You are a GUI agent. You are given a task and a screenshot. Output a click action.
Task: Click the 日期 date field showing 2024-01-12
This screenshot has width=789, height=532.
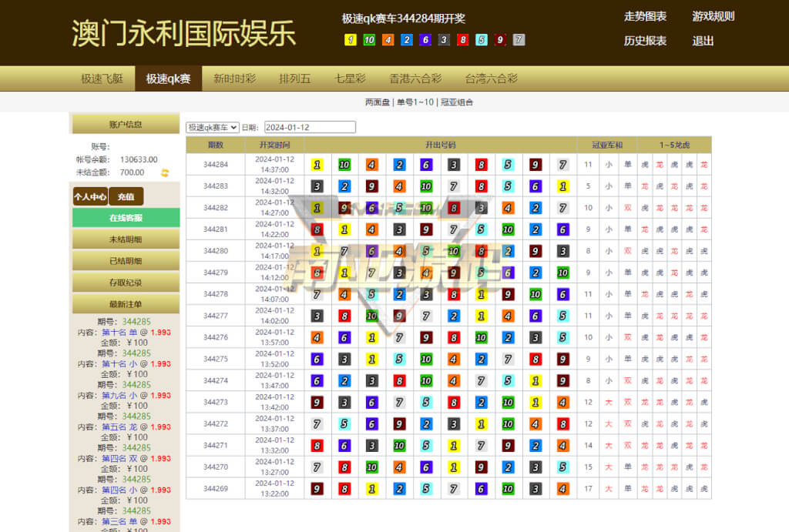310,127
